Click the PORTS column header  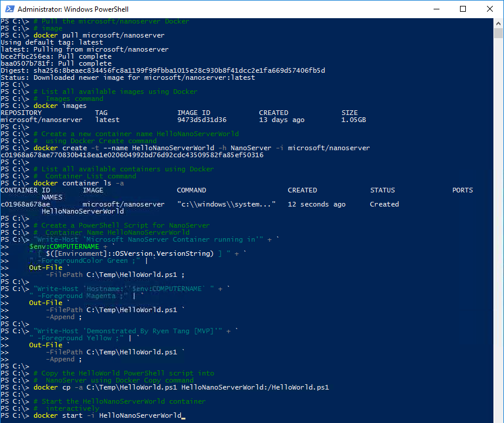[462, 190]
